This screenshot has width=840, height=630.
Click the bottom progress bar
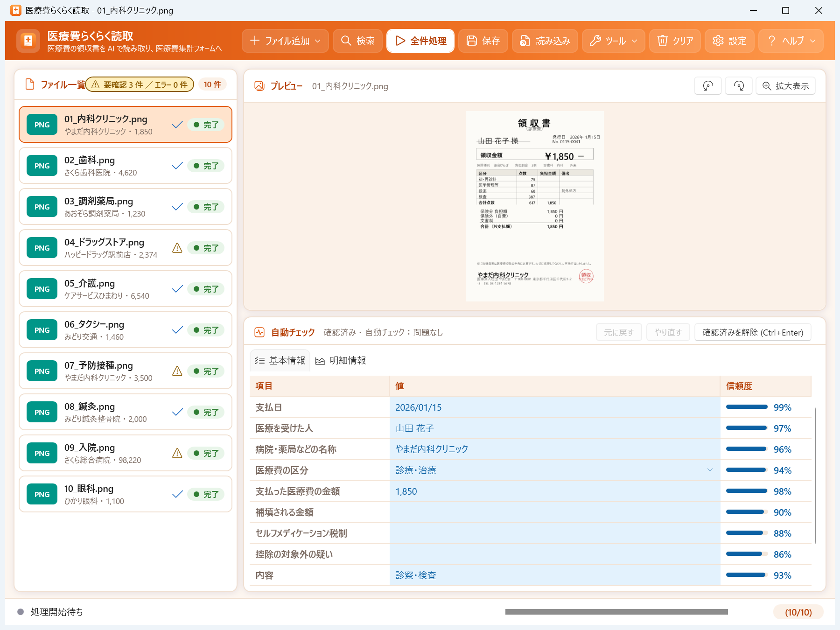click(616, 612)
